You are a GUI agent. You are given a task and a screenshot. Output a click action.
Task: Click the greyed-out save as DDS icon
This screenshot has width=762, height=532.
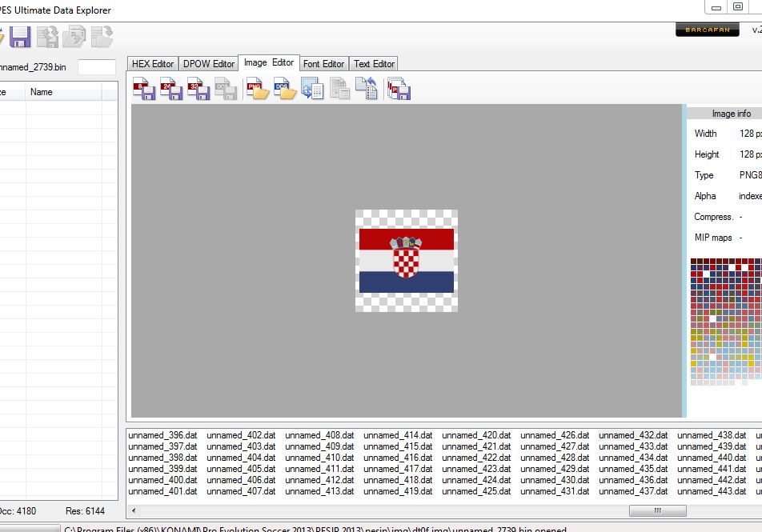pos(226,89)
